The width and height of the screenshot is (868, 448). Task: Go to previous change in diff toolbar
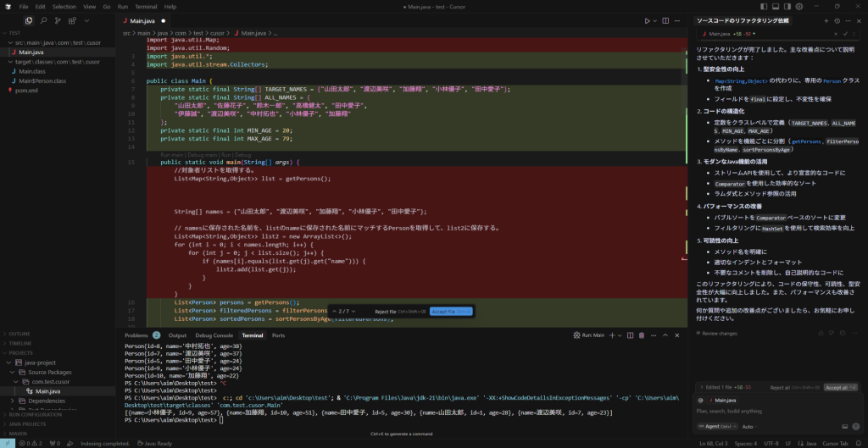(x=333, y=312)
